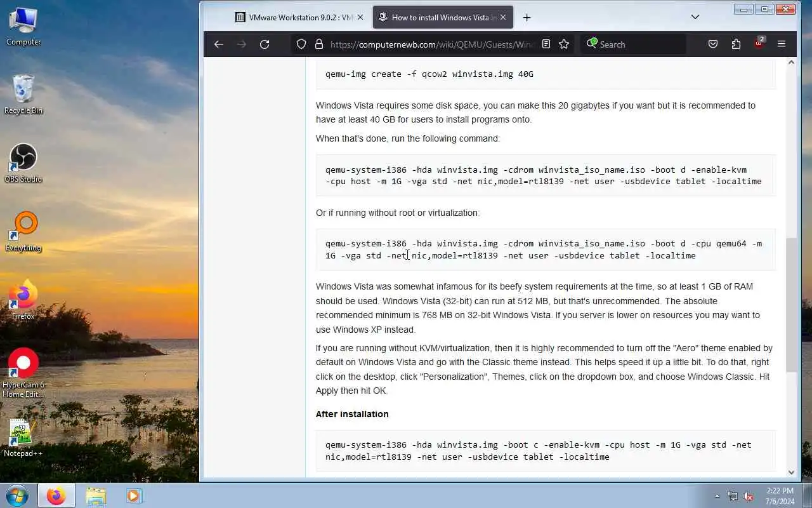
Task: Open the media player taskbar icon
Action: pyautogui.click(x=134, y=495)
